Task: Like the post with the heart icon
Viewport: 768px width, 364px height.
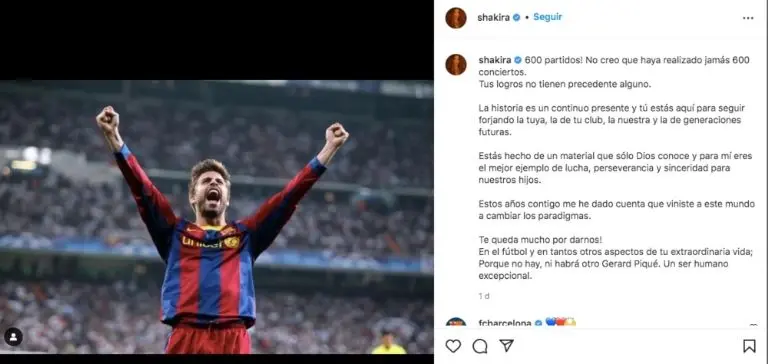Action: click(x=453, y=346)
